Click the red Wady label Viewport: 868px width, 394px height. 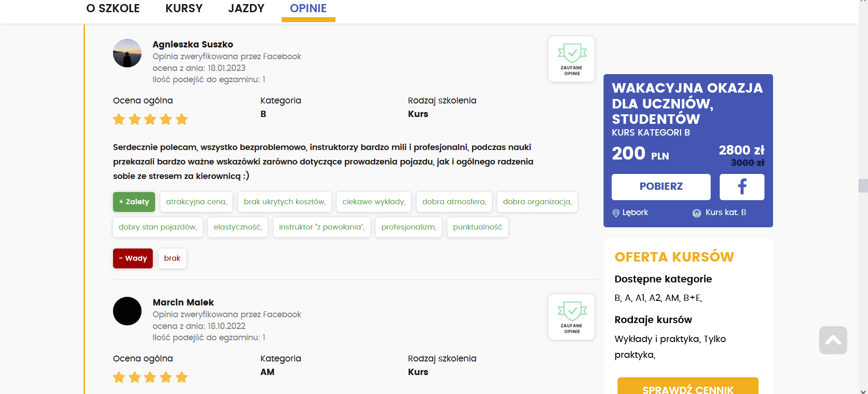[x=133, y=258]
